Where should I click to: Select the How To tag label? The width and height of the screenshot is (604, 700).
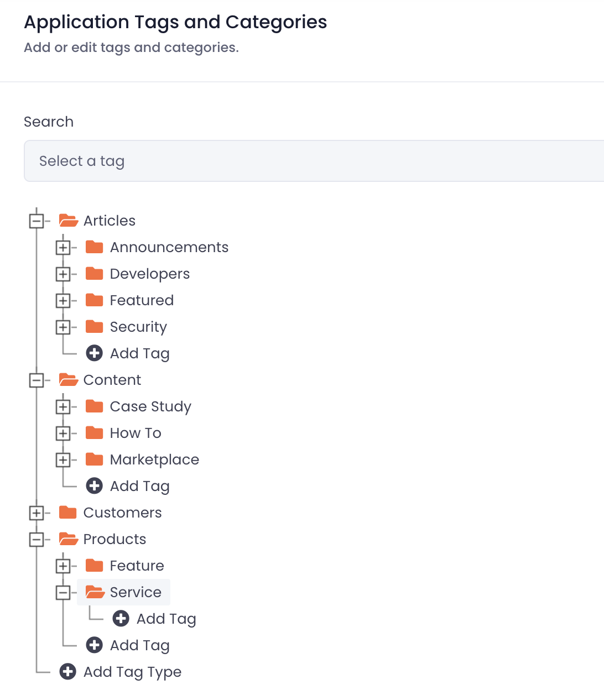(x=136, y=433)
